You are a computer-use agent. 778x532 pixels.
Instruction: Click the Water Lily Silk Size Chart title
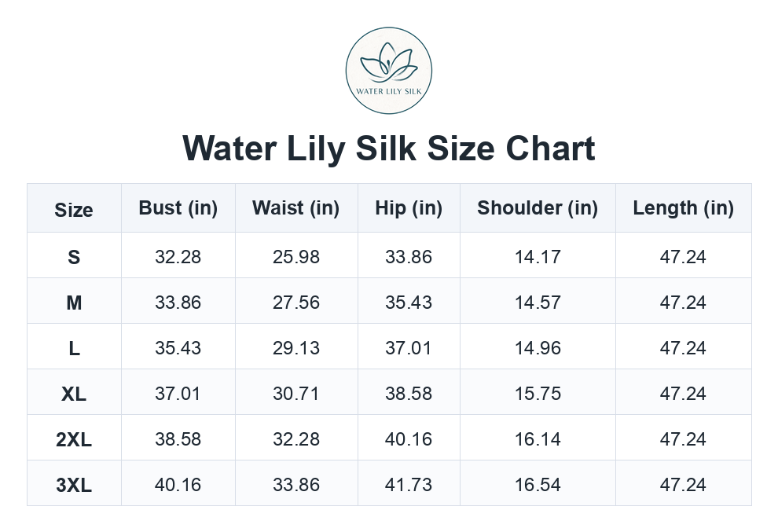(388, 149)
